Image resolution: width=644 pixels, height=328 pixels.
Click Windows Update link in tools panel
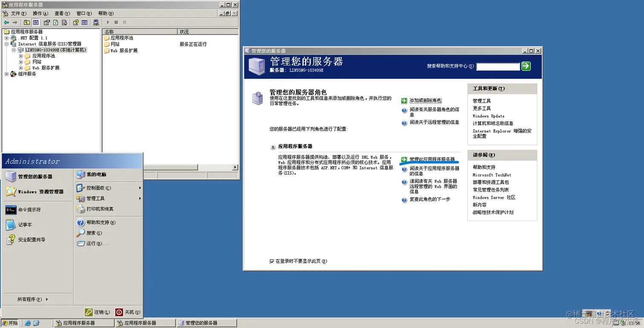coord(489,116)
